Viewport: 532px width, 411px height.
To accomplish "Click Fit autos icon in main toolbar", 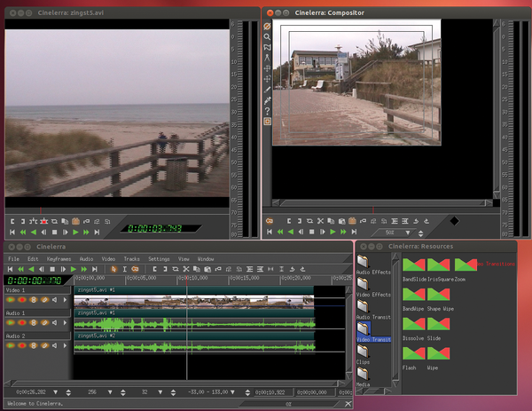I will click(281, 269).
